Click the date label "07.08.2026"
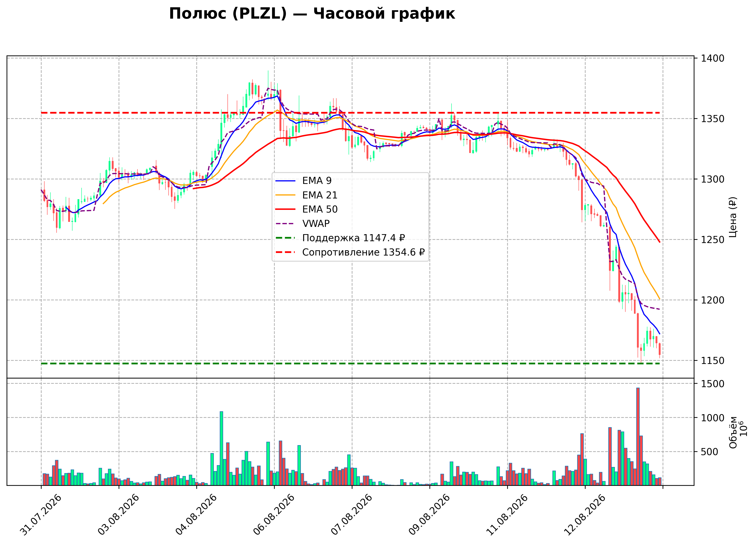This screenshot has height=544, width=756. click(352, 515)
